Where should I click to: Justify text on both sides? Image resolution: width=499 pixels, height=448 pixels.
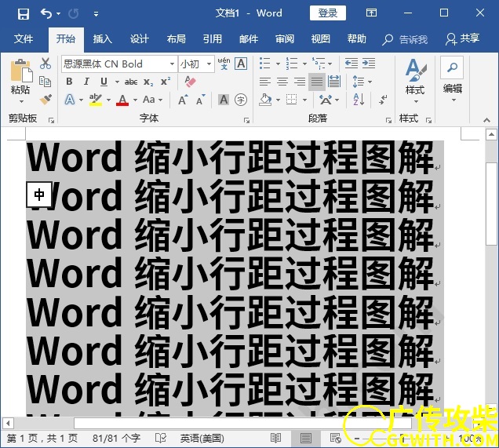pyautogui.click(x=317, y=82)
